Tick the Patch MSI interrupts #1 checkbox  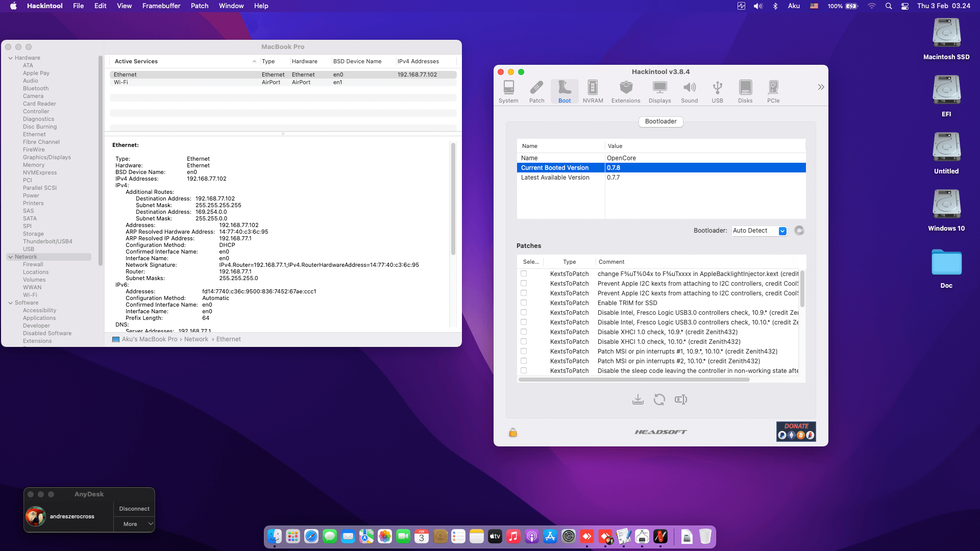point(524,351)
